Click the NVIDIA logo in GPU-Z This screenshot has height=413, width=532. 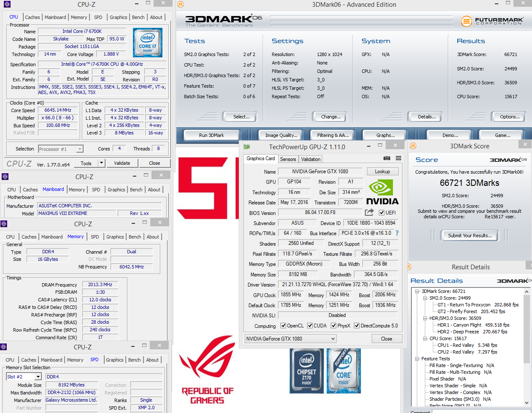point(382,192)
